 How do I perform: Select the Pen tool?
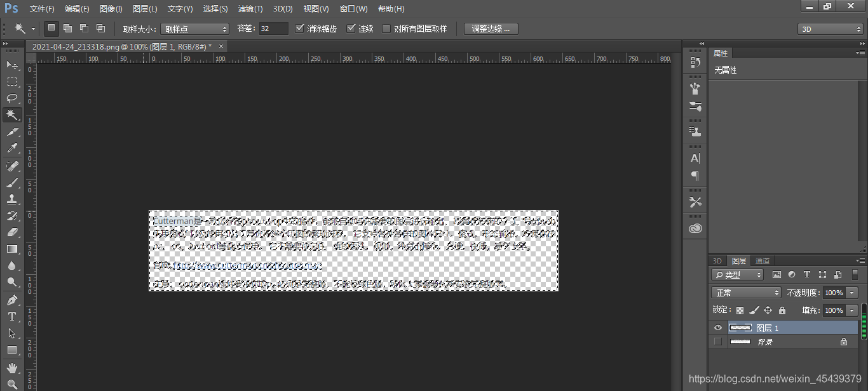pyautogui.click(x=12, y=300)
